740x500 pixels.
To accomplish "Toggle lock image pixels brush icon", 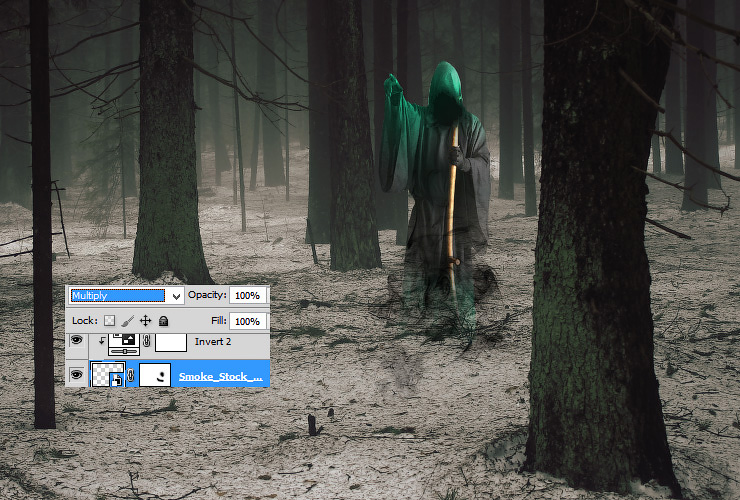I will click(x=127, y=321).
